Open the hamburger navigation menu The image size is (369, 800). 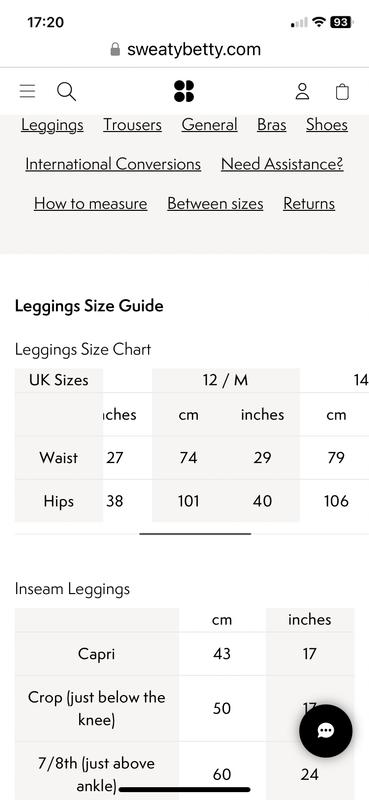(28, 91)
